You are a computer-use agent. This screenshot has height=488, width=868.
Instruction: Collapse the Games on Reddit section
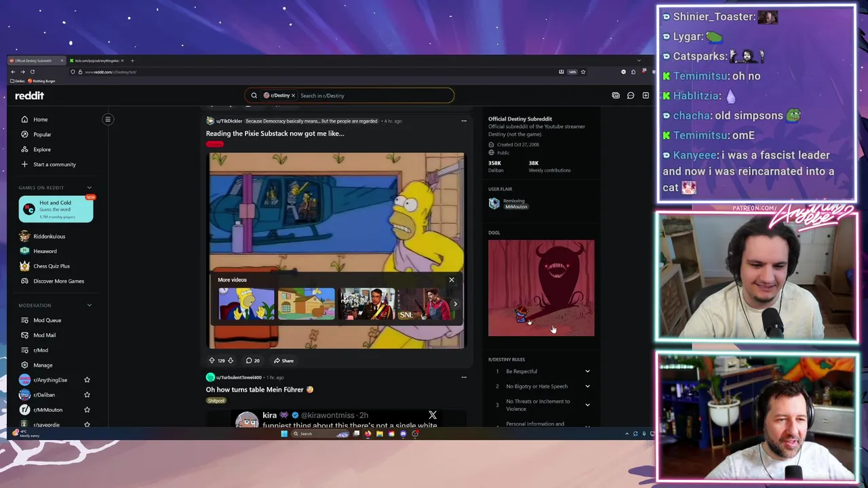click(89, 188)
